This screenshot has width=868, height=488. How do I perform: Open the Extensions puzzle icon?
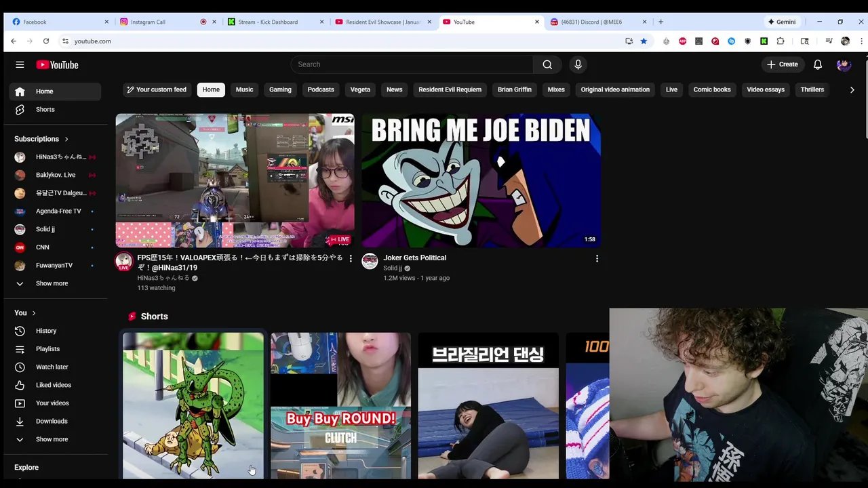(x=781, y=41)
